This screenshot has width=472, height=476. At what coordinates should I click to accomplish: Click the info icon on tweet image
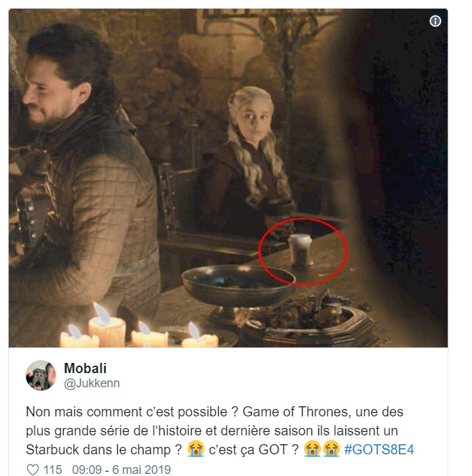(x=435, y=21)
